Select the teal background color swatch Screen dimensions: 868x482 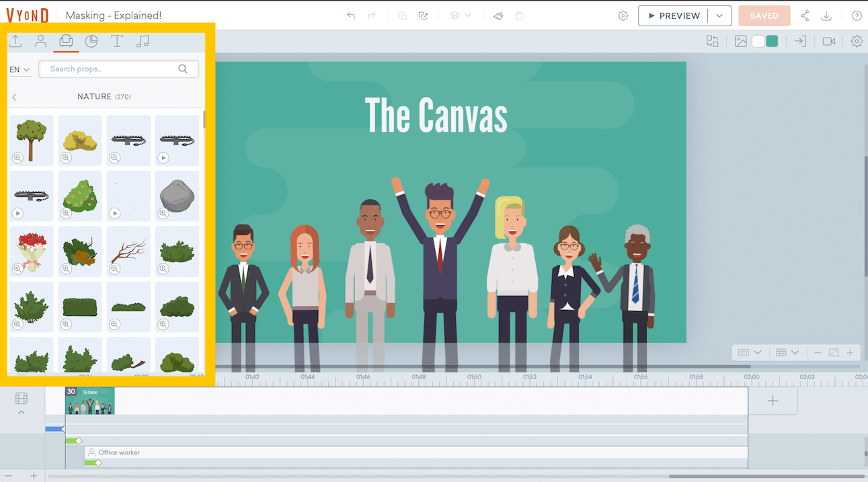772,42
